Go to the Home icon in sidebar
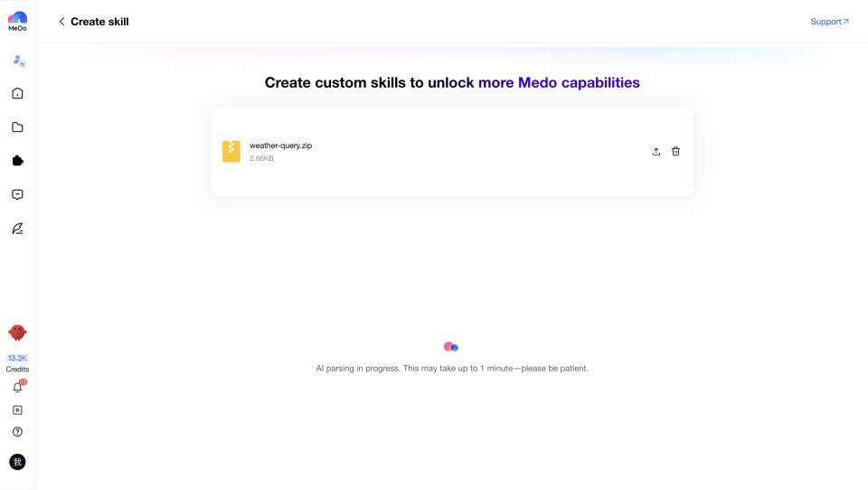The width and height of the screenshot is (868, 490). coord(18,93)
